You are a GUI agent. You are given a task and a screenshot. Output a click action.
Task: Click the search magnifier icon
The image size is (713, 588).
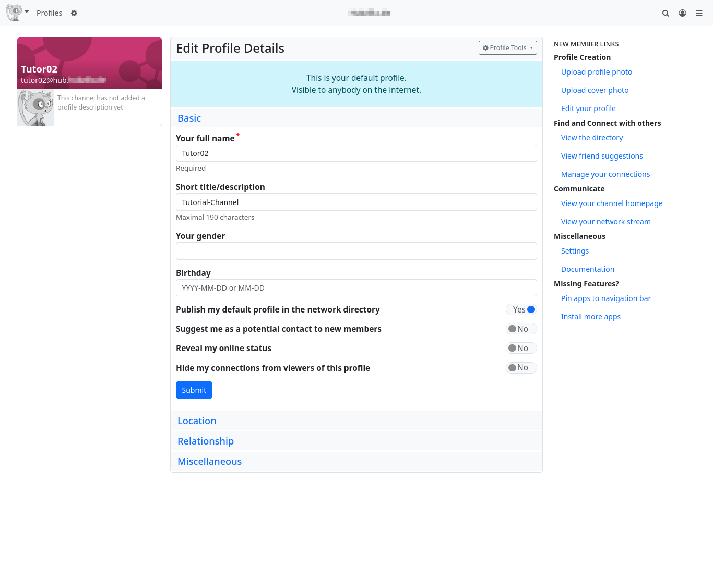pos(666,13)
